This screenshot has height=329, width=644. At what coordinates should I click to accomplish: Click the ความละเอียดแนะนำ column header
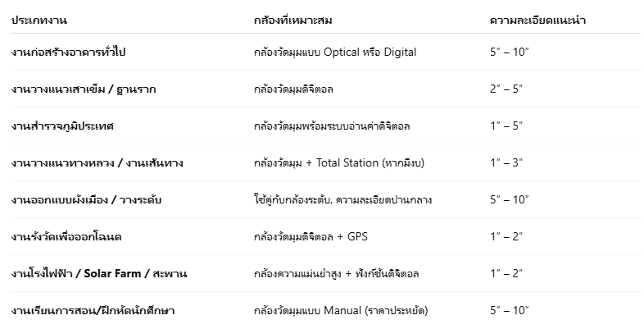pyautogui.click(x=537, y=21)
